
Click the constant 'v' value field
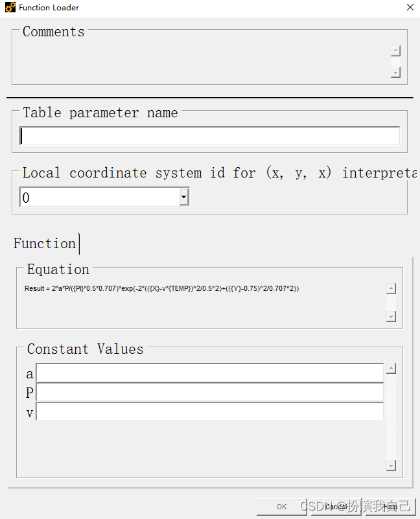[210, 412]
